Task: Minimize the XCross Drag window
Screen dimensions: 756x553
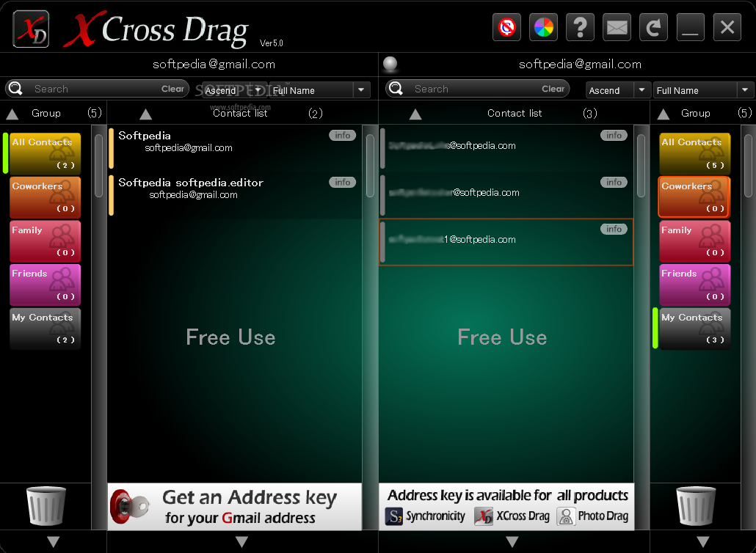Action: click(690, 27)
